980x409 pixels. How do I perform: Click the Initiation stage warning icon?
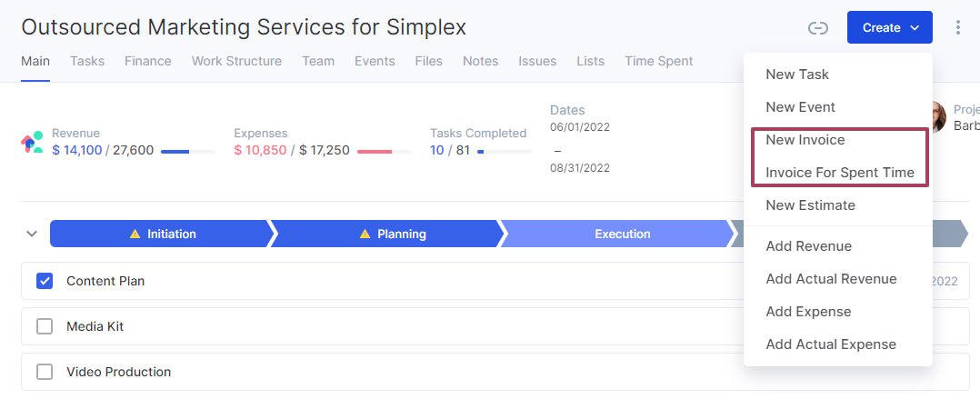[x=135, y=234]
